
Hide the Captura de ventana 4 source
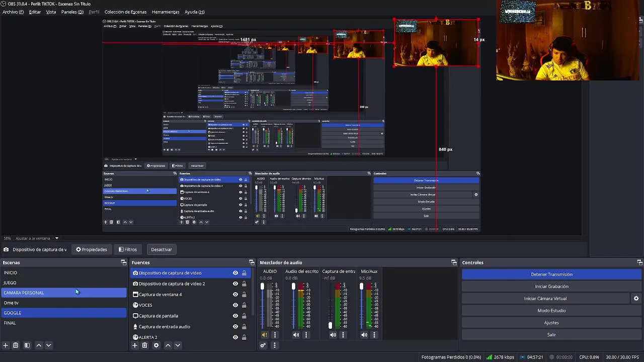[x=235, y=295]
